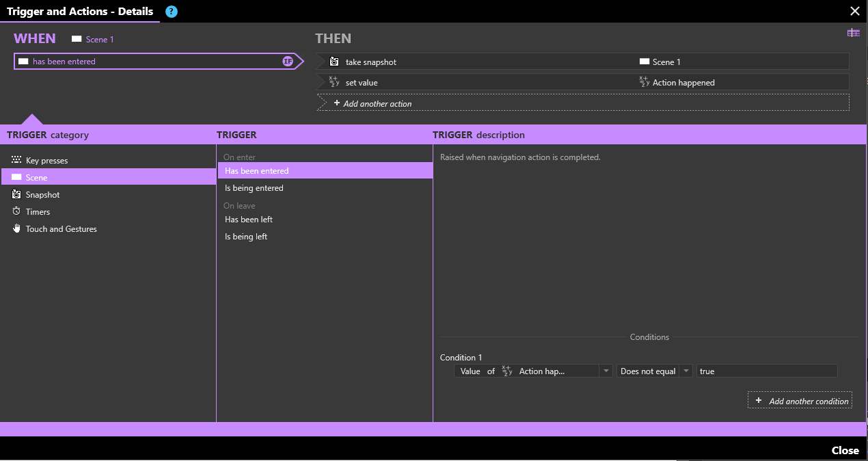The height and width of the screenshot is (461, 868).
Task: Choose the Timers trigger category
Action: pos(38,212)
